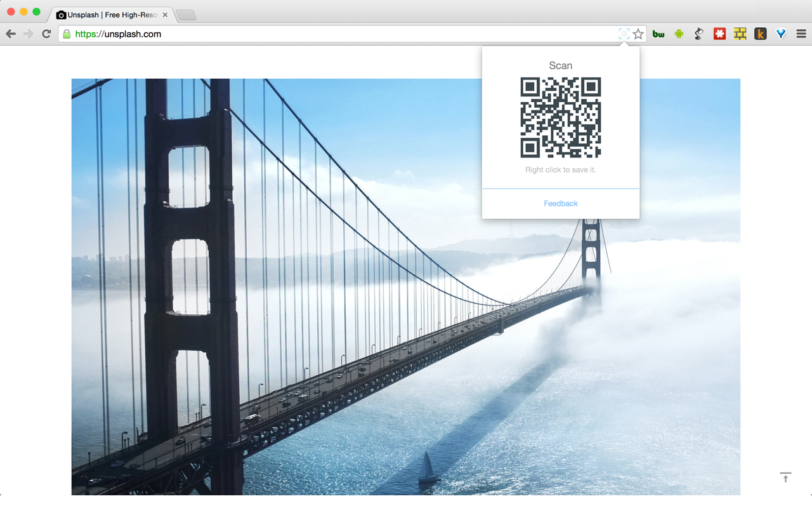Viewport: 812px width, 508px height.
Task: Click the Feedback link in the Scan popup
Action: pyautogui.click(x=561, y=203)
